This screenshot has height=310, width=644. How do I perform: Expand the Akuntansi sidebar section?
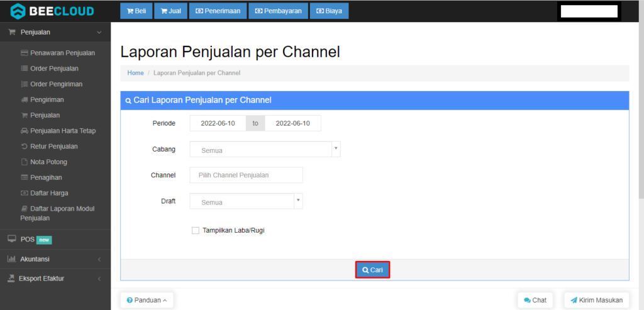click(55, 259)
